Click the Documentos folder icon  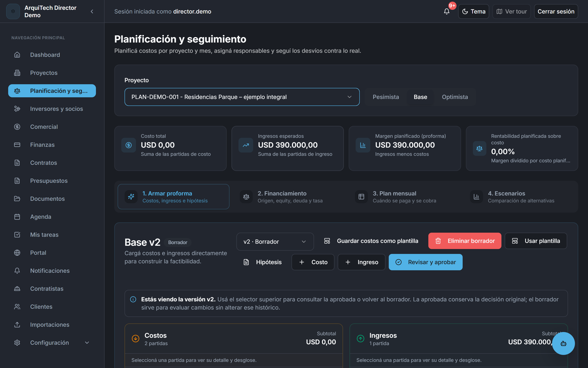click(17, 199)
